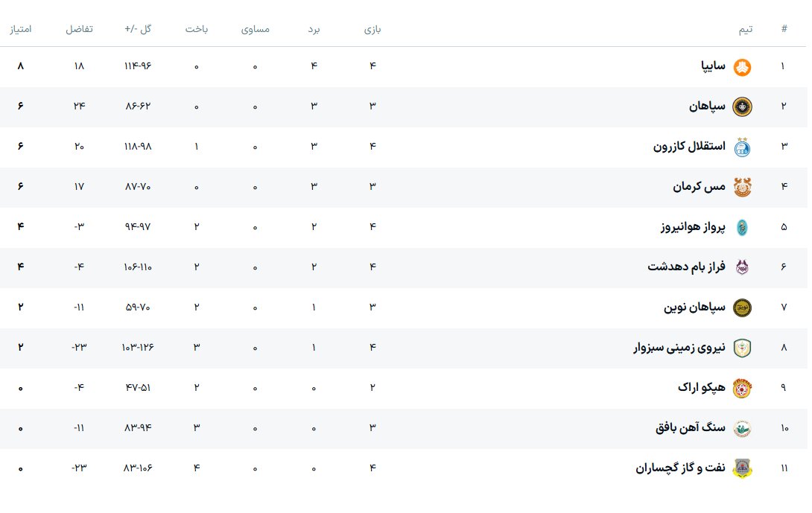Open the استقلال کازرون team link
The image size is (812, 513).
pos(689,147)
